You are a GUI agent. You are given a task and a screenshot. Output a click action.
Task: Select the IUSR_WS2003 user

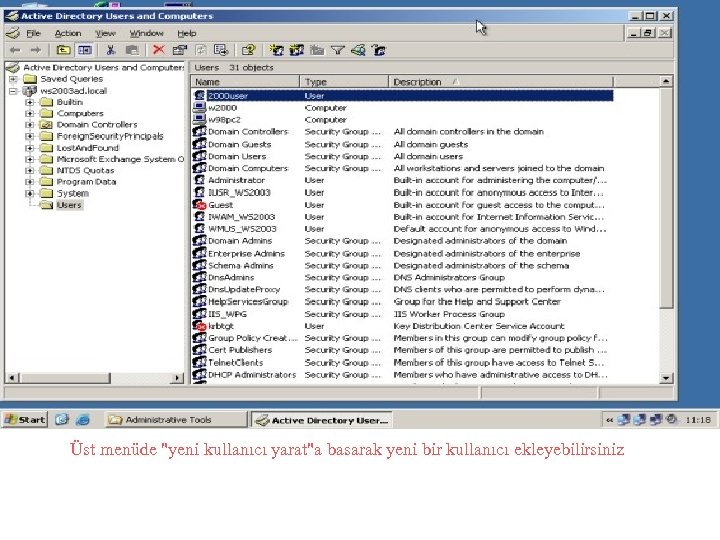click(x=402, y=192)
